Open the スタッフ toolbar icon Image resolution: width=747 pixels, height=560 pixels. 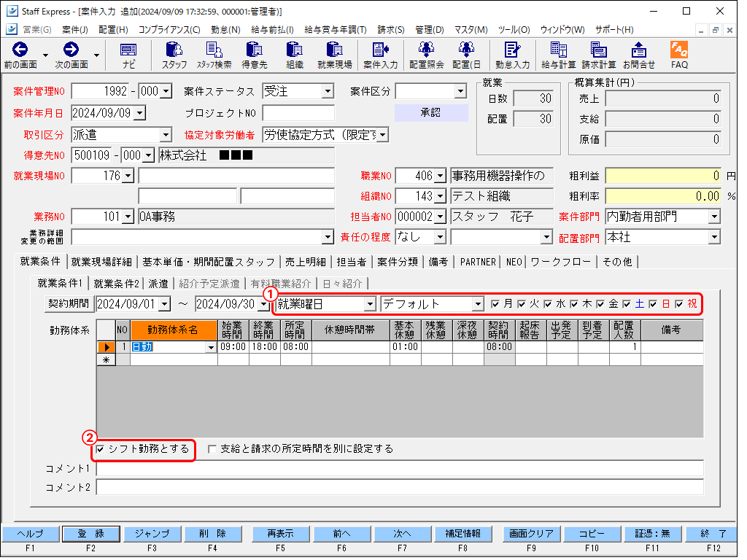174,55
